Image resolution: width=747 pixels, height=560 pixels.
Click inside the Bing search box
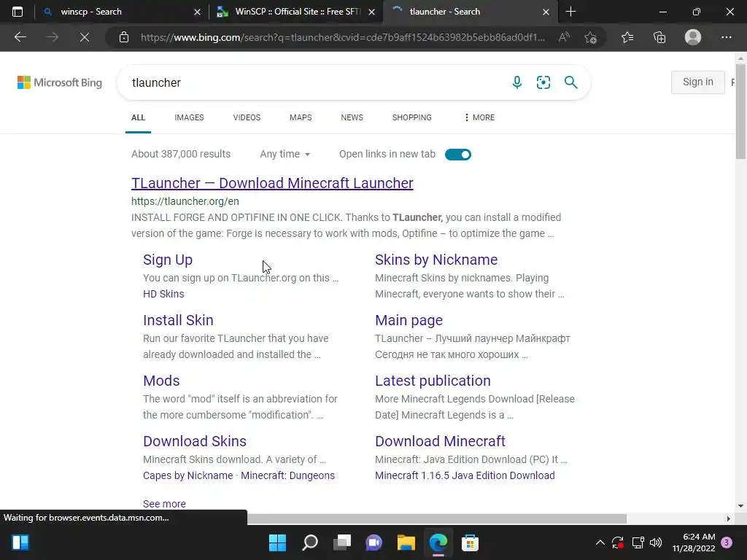[x=314, y=82]
